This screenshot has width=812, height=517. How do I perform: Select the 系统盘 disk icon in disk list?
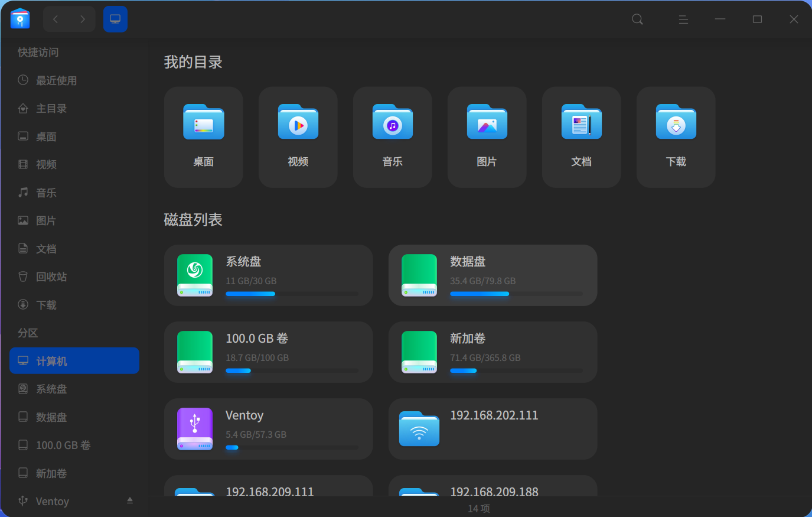click(195, 275)
